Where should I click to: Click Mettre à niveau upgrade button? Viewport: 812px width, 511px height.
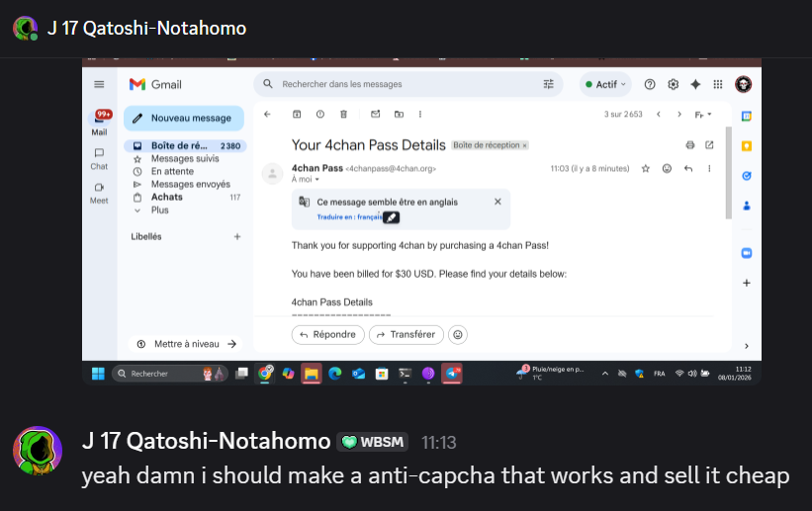pyautogui.click(x=186, y=344)
